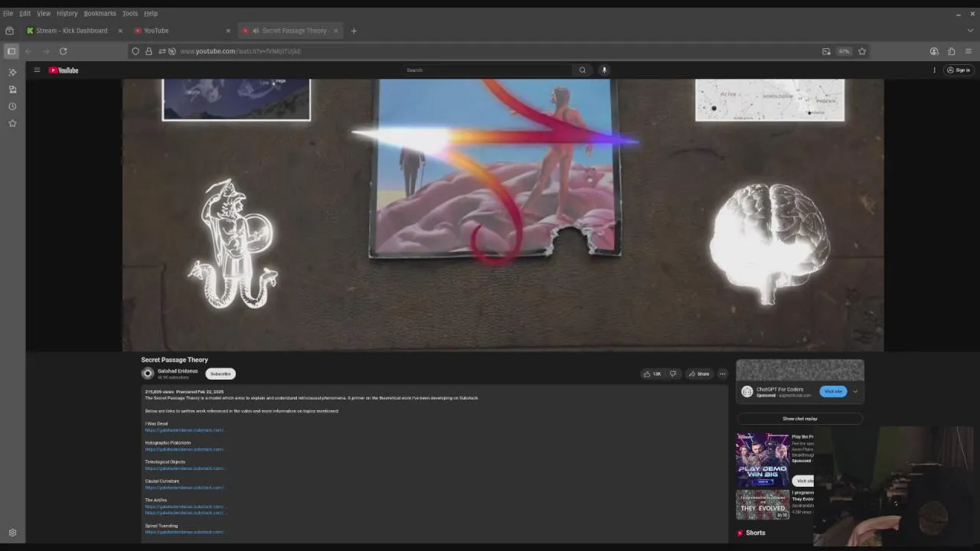980x551 pixels.
Task: Open the Help menu
Action: pyautogui.click(x=151, y=13)
